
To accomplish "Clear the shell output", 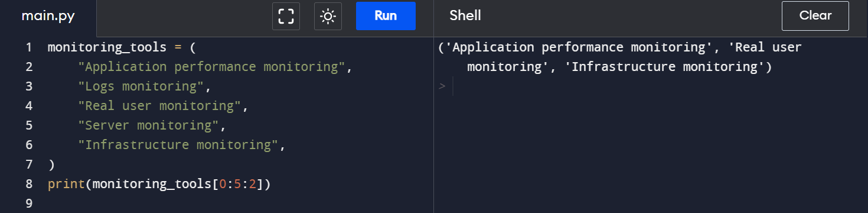I will 815,16.
